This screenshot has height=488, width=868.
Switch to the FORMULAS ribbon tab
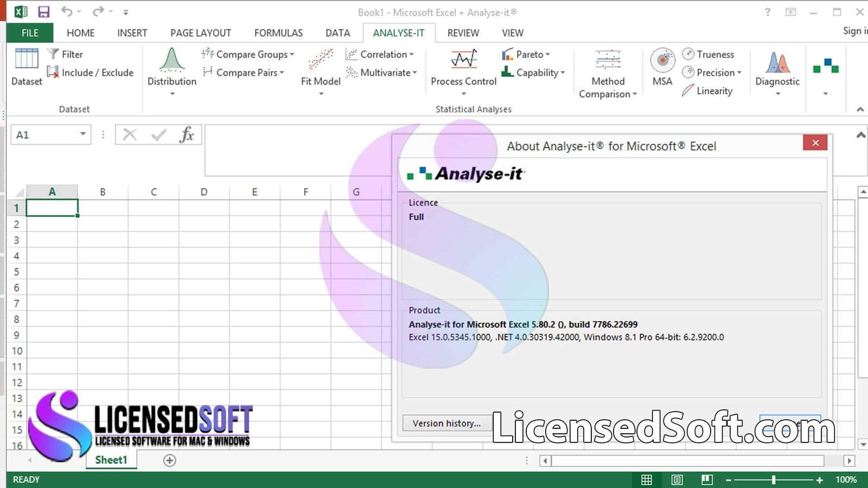tap(278, 33)
